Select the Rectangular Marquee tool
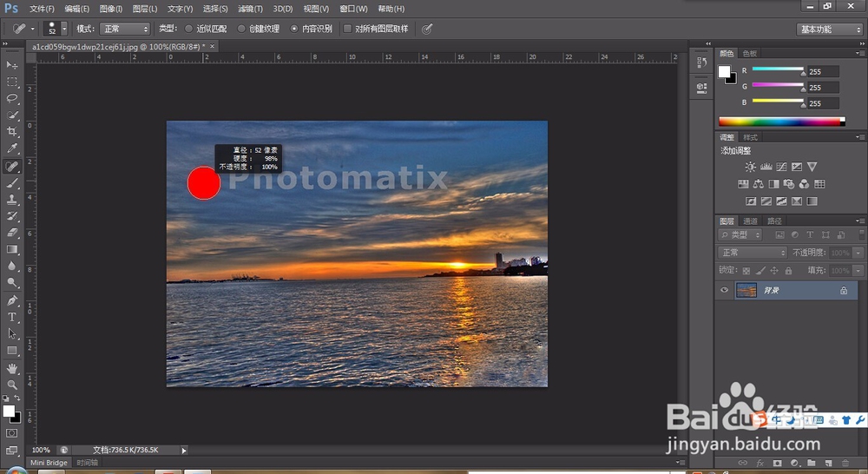Image resolution: width=868 pixels, height=474 pixels. tap(11, 82)
